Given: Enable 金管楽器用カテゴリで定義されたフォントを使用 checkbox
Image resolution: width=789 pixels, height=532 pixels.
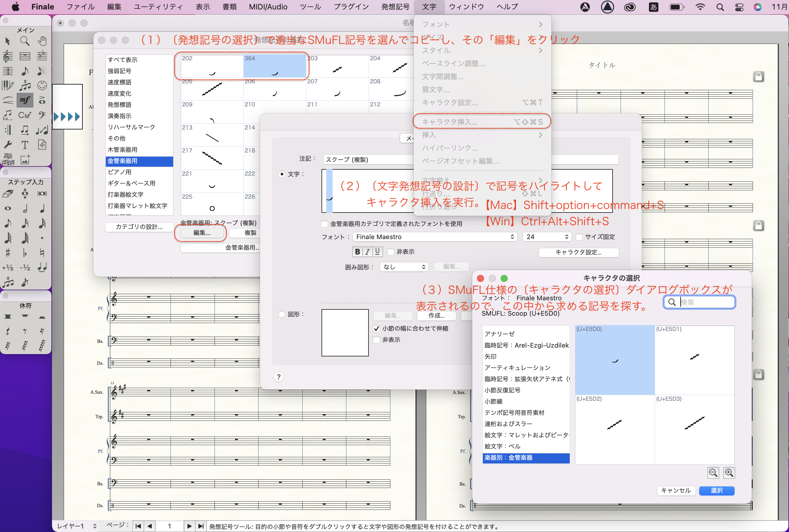Looking at the screenshot, I should tap(325, 224).
